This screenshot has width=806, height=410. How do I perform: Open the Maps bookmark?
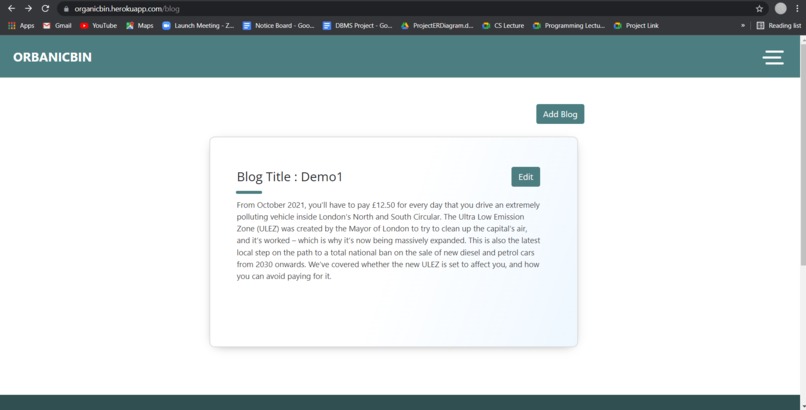pos(140,26)
